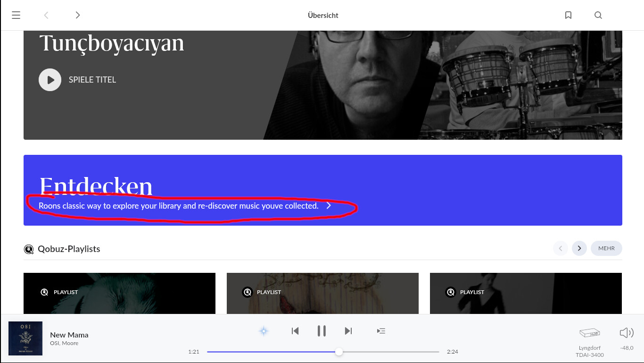The image size is (644, 363).
Task: Click the track seek bar position handle
Action: click(339, 352)
